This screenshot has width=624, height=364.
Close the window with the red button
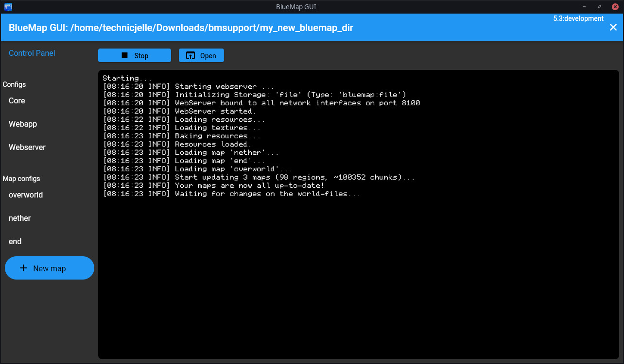pos(615,7)
